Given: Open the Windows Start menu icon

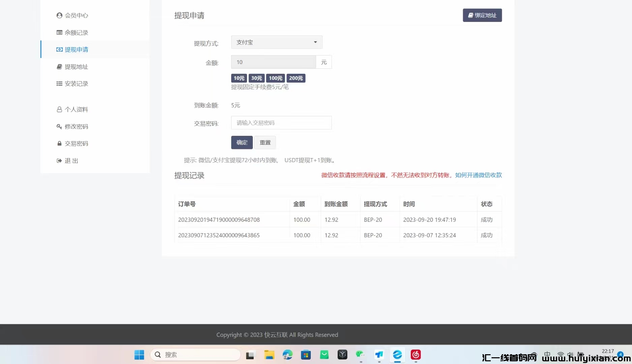Looking at the screenshot, I should click(139, 355).
